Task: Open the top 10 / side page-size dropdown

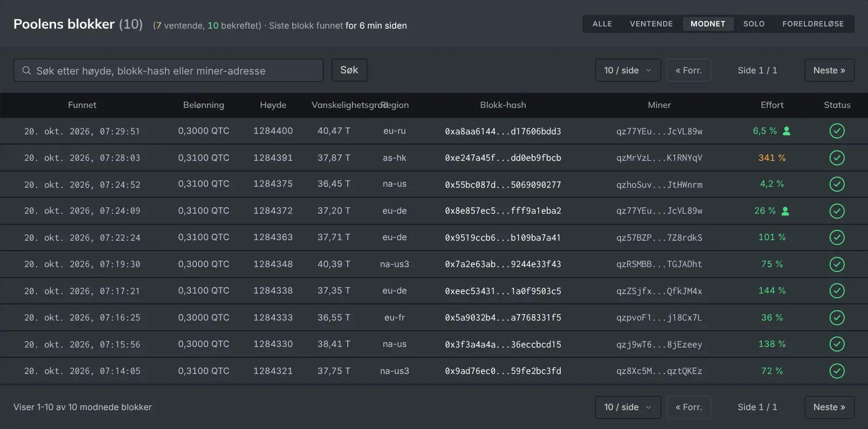Action: point(628,70)
